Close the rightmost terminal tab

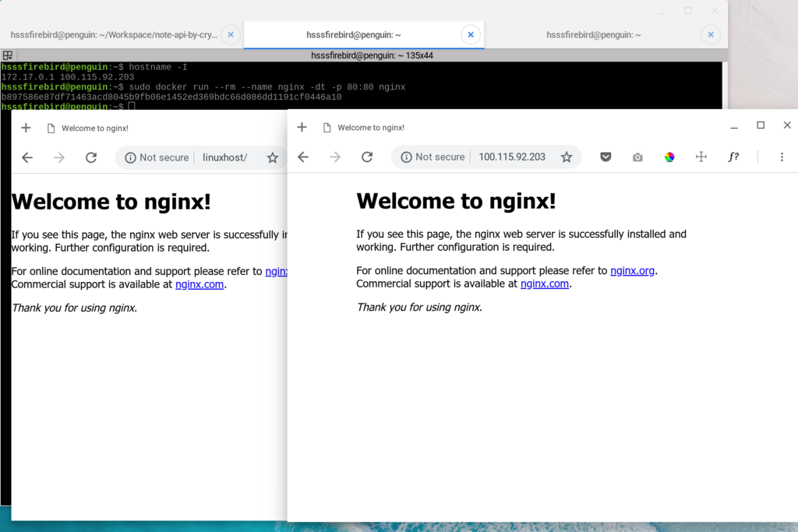click(x=711, y=34)
